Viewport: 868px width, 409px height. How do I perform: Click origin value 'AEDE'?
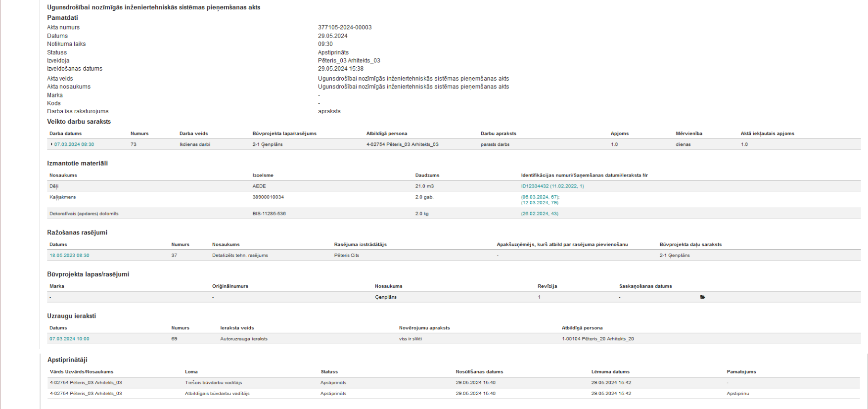tap(259, 186)
